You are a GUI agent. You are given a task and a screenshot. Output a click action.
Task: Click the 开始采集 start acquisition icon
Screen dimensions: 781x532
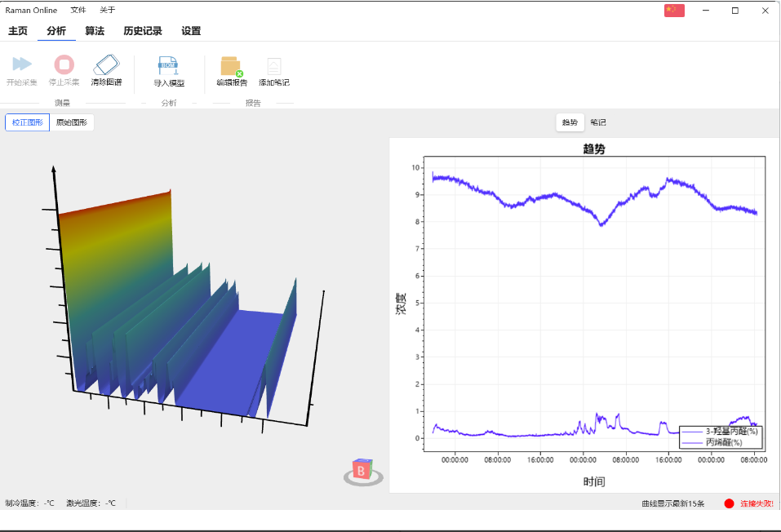click(x=22, y=65)
